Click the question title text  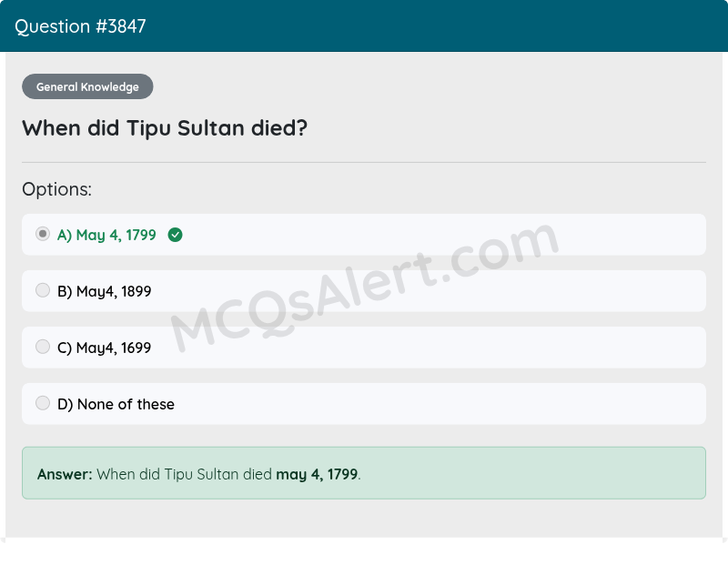(x=164, y=128)
